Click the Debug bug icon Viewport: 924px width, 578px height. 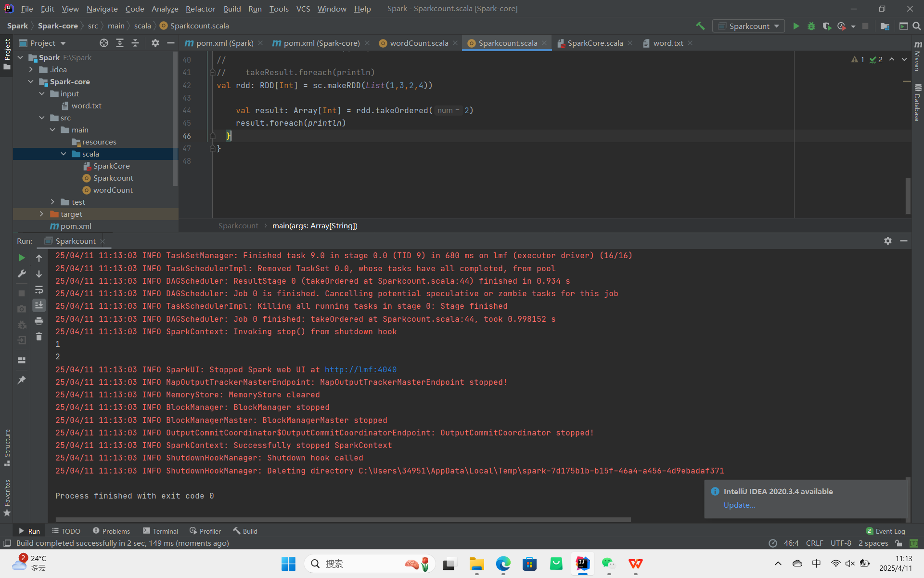pos(811,26)
